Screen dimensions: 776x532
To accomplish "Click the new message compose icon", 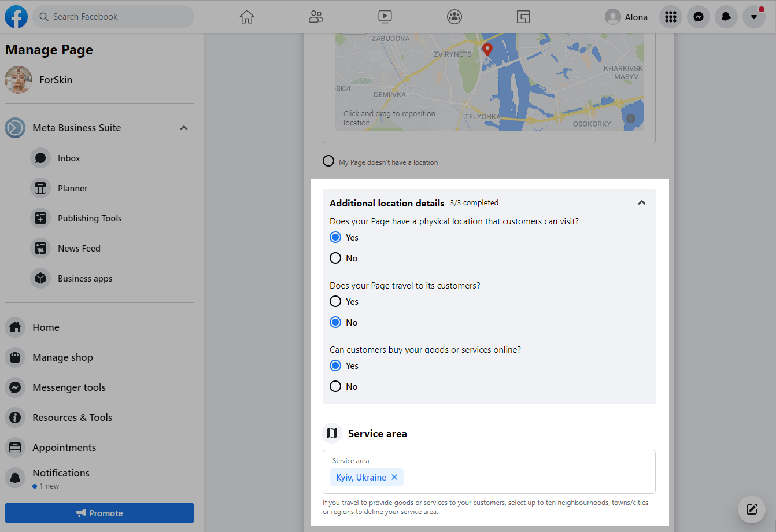I will 752,509.
